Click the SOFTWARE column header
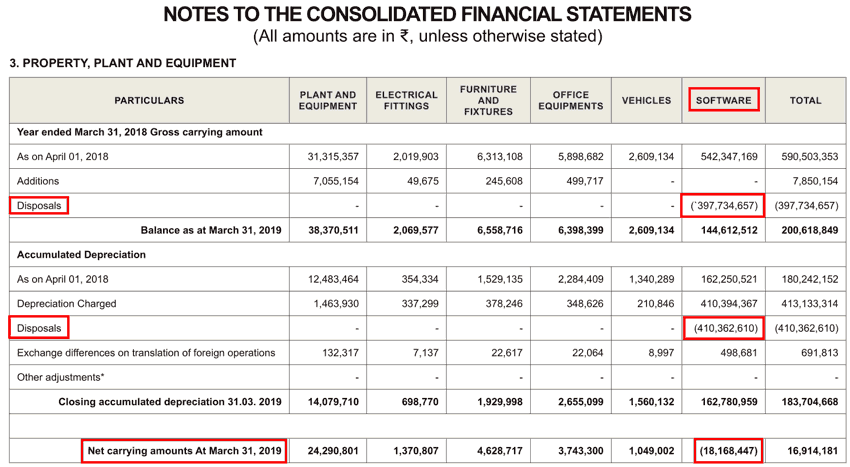 pyautogui.click(x=723, y=100)
